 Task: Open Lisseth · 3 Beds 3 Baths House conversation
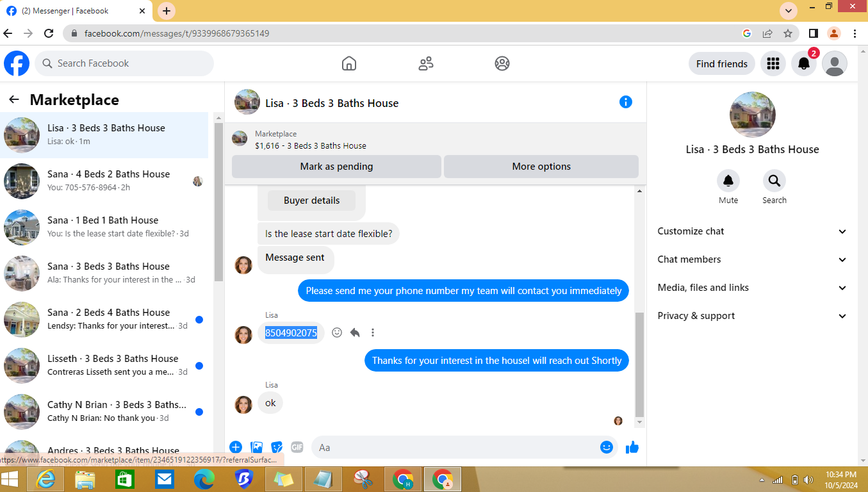tap(104, 366)
